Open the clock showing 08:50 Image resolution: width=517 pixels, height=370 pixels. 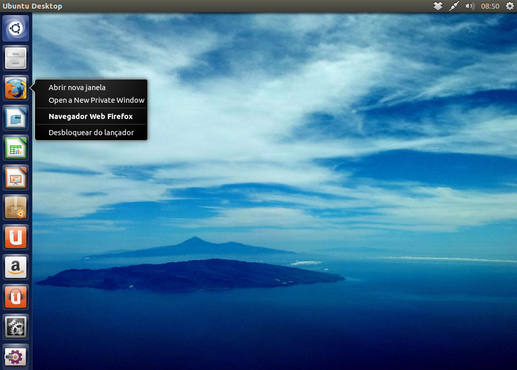pyautogui.click(x=490, y=6)
